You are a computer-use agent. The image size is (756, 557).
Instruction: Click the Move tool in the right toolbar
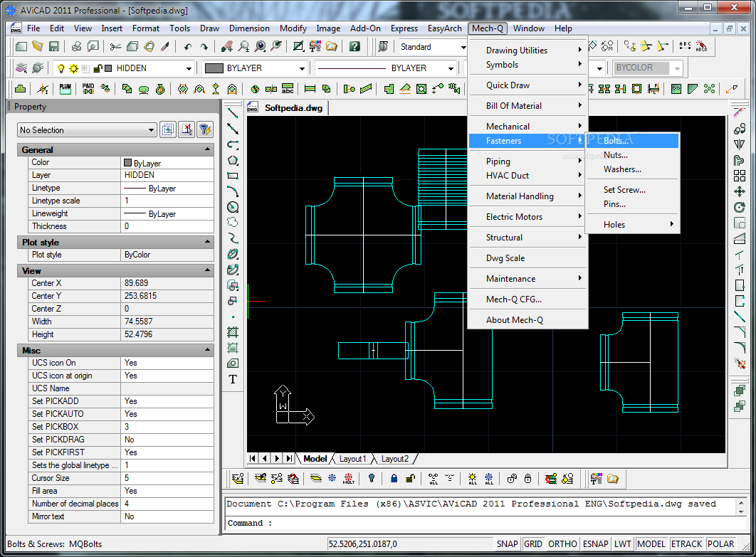click(739, 192)
